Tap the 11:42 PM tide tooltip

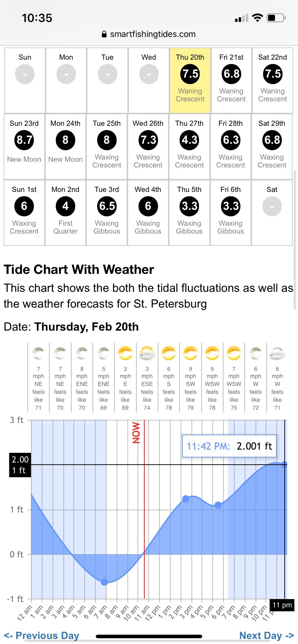coord(229,446)
